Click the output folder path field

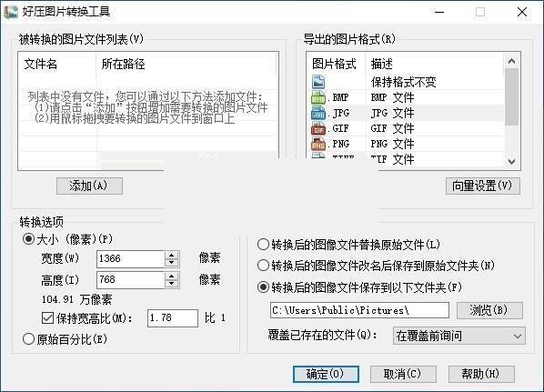pos(359,310)
